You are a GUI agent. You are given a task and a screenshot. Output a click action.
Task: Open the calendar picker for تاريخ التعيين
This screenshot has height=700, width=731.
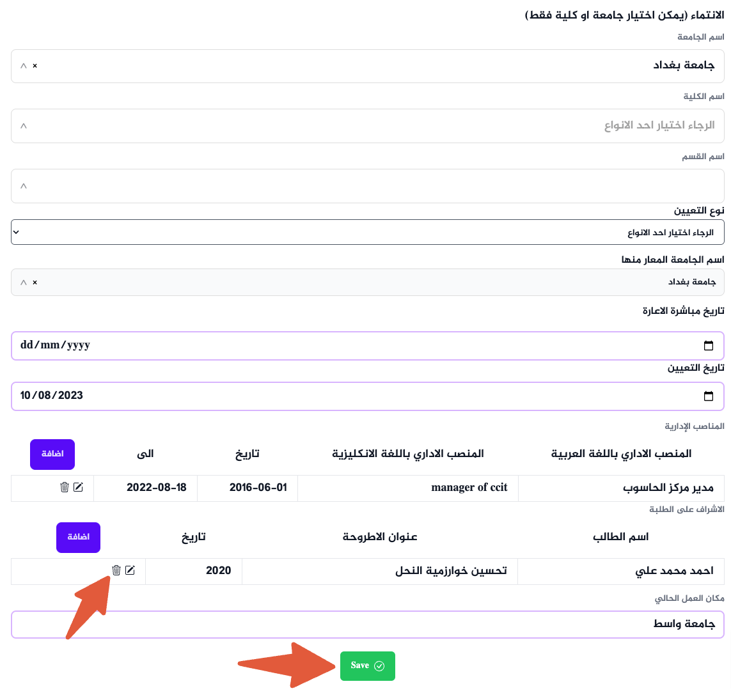coord(709,396)
